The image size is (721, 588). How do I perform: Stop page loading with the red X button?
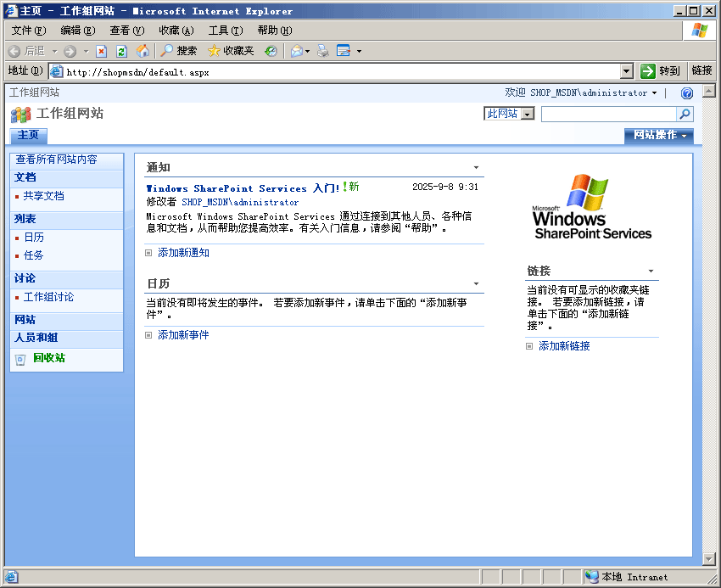pos(101,51)
